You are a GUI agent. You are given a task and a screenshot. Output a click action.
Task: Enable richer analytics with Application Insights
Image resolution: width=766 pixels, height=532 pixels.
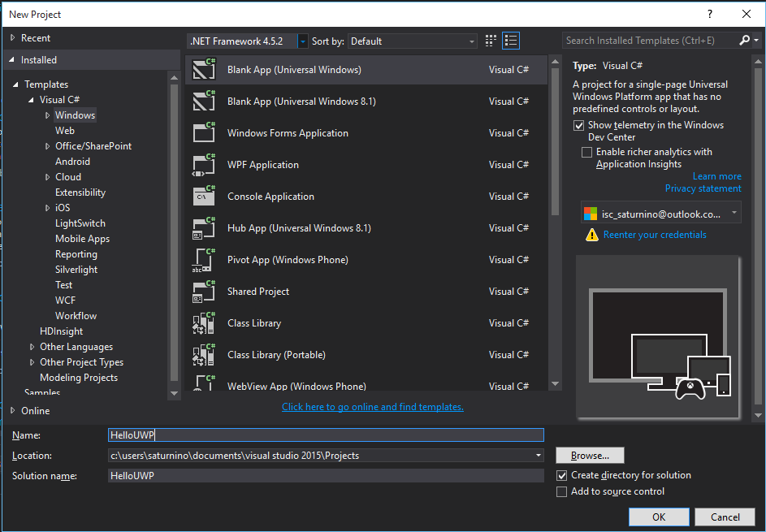[586, 153]
